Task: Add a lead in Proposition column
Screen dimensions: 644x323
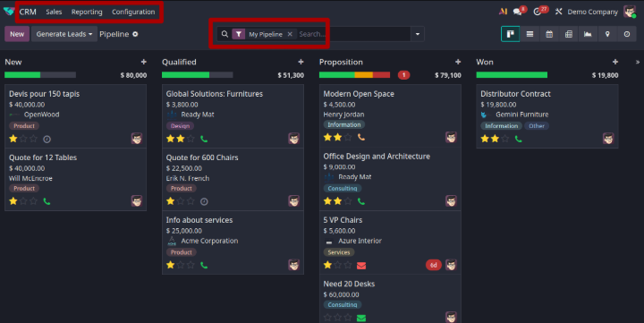Action: 458,62
